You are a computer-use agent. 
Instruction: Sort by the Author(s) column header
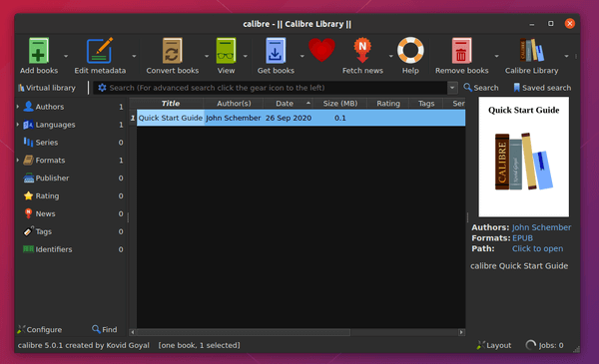tap(234, 104)
